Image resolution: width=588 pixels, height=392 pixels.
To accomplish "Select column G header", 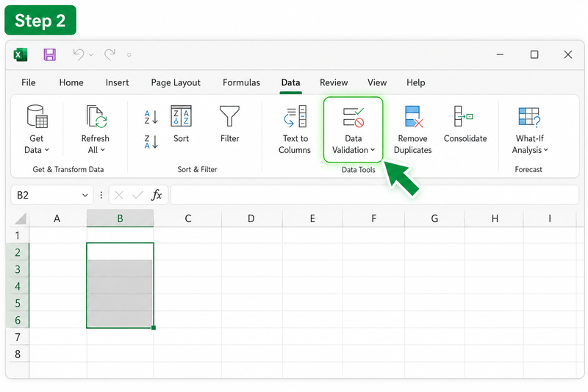I will [434, 218].
